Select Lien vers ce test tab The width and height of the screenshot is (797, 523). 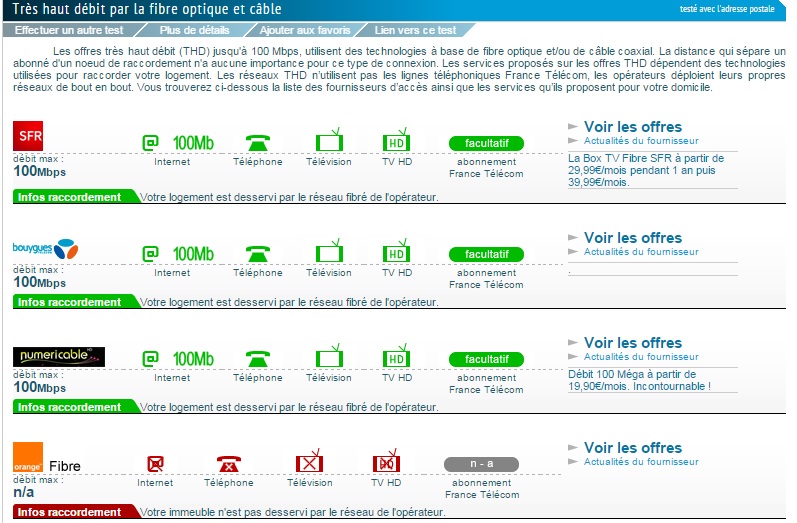tap(415, 30)
